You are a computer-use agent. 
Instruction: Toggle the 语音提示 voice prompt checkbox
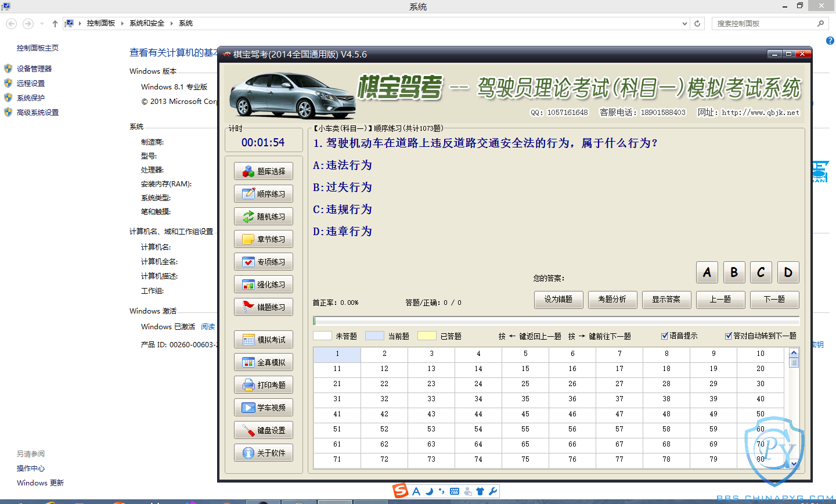click(x=665, y=336)
